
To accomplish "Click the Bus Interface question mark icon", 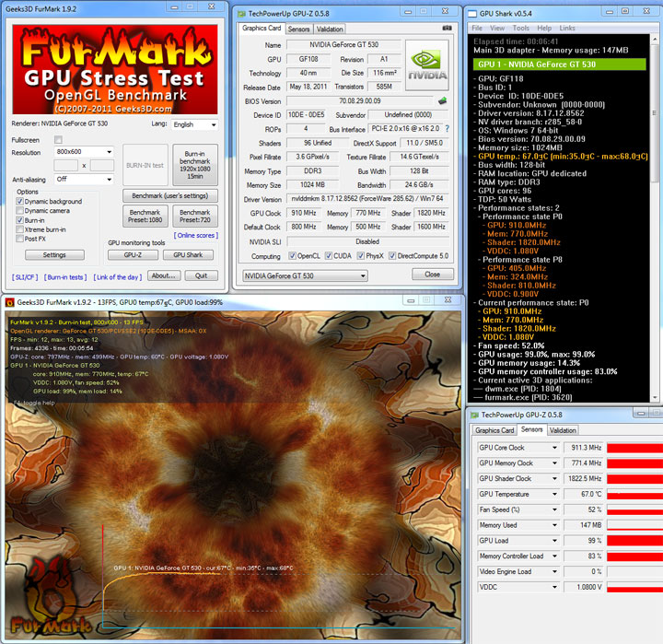I will (447, 129).
